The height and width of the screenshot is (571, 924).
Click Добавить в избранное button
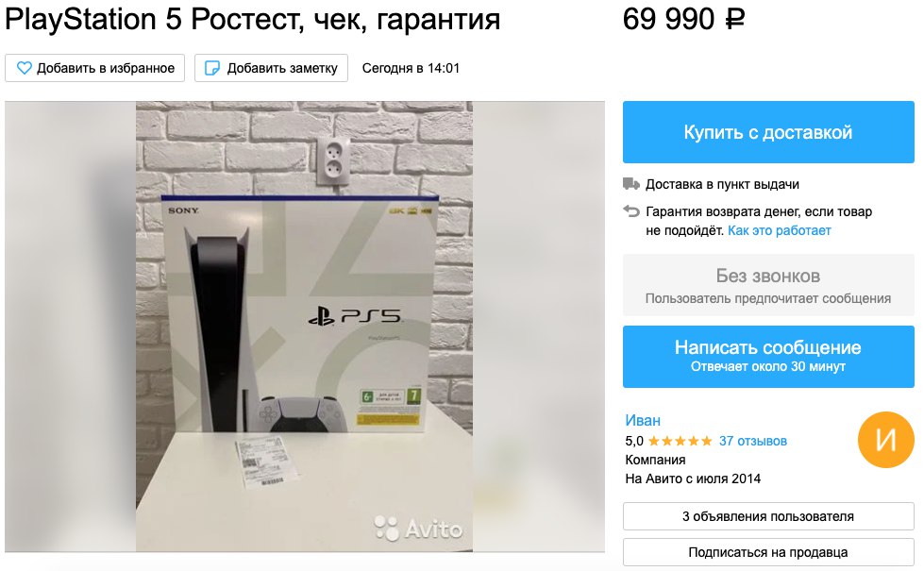(x=95, y=68)
